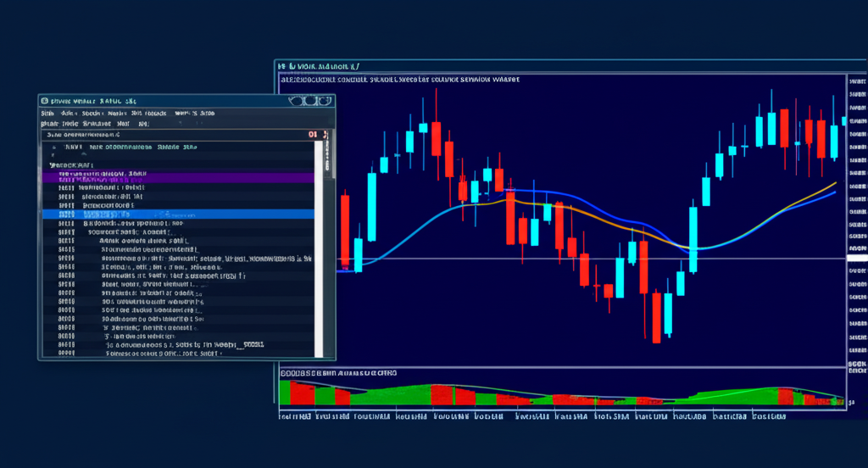Expand the small triangle on the top list row

click(53, 148)
